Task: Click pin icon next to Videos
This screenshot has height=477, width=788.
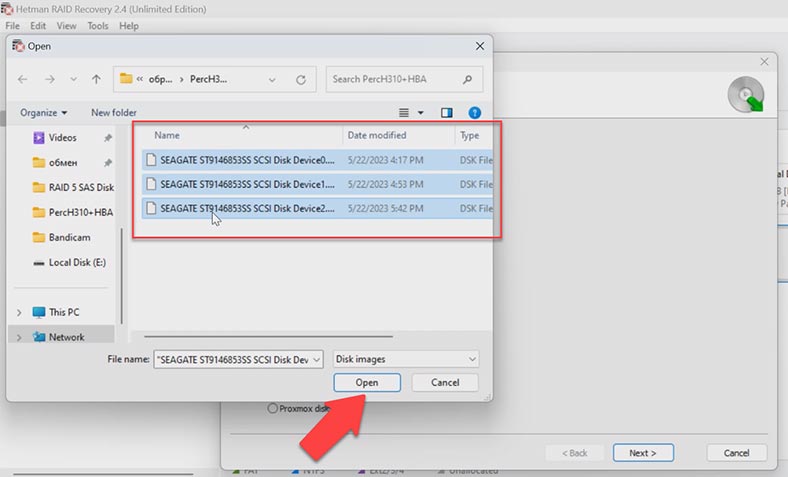Action: (x=108, y=138)
